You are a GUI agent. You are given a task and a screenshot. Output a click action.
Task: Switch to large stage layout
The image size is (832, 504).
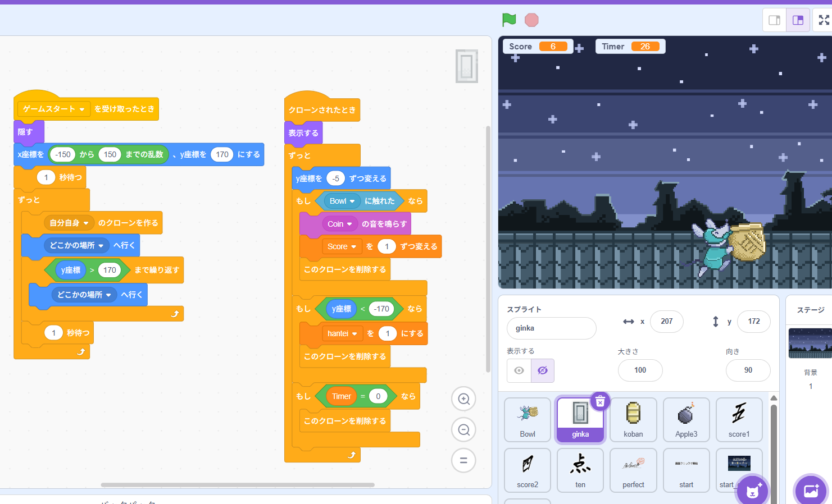[798, 20]
